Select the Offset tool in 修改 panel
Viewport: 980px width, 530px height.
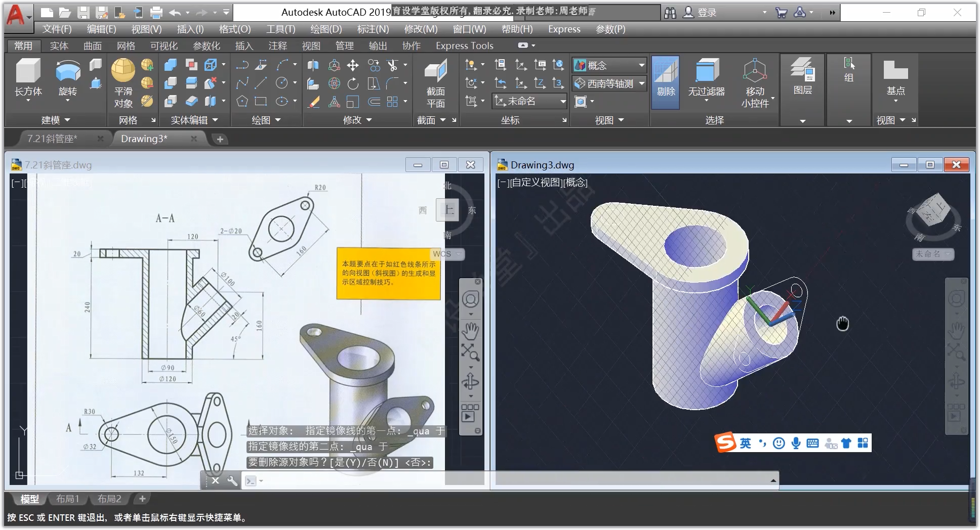(374, 102)
